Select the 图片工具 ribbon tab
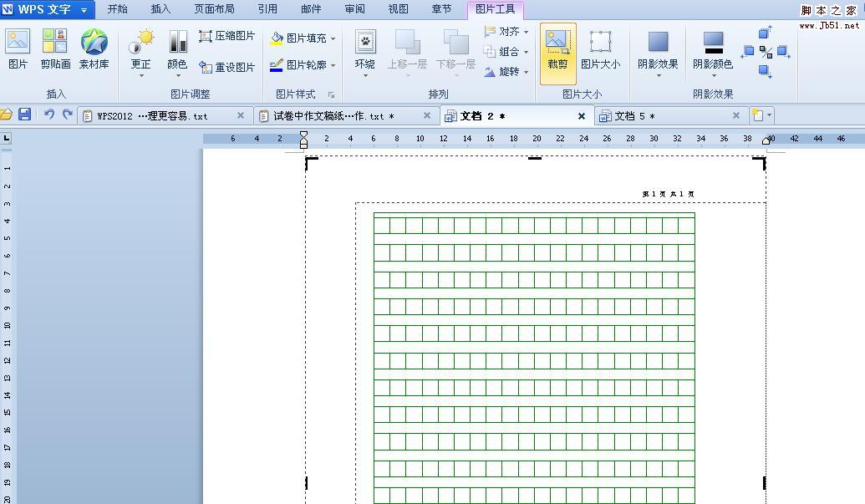 pos(495,9)
